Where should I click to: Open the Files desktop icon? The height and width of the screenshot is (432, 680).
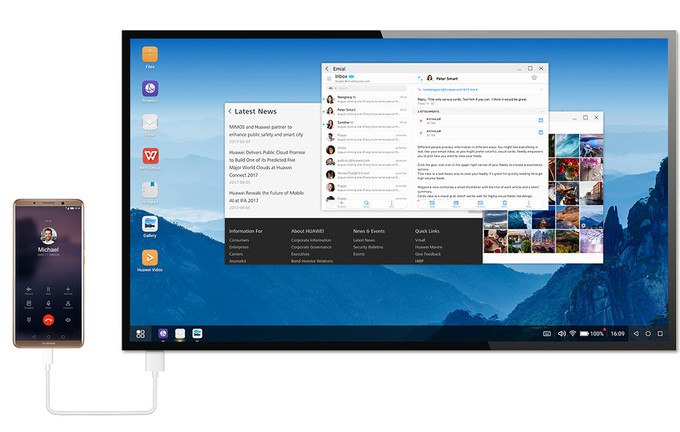[150, 54]
